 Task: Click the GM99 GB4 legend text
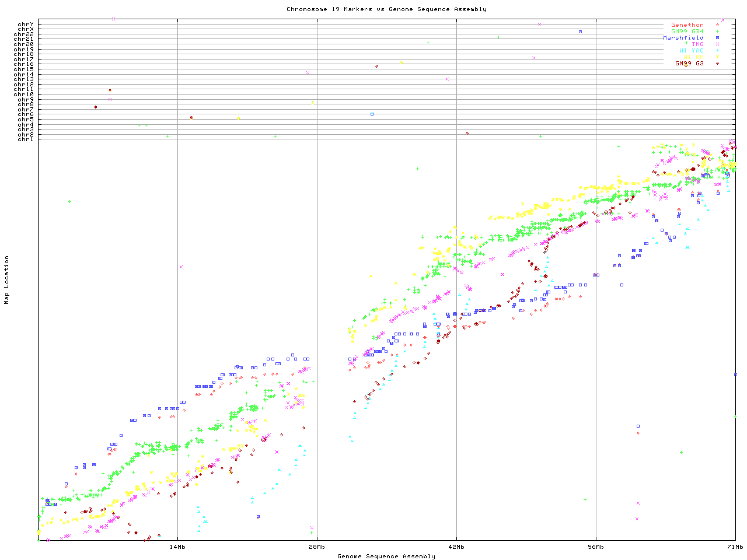pos(687,32)
